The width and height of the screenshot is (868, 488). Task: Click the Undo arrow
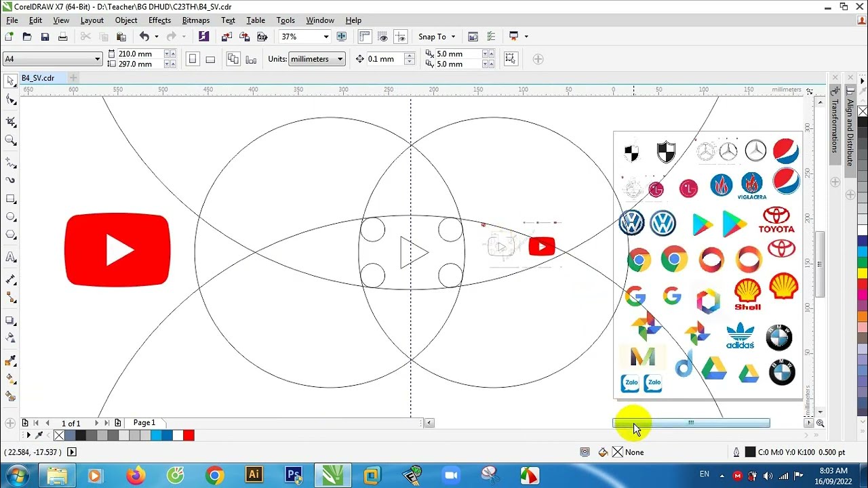tap(144, 37)
